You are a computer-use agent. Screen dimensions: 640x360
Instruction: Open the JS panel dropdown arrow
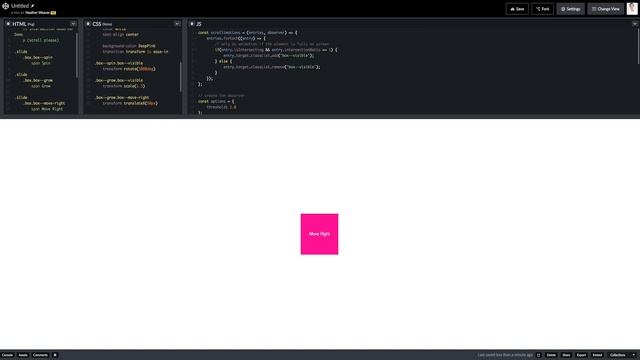635,24
